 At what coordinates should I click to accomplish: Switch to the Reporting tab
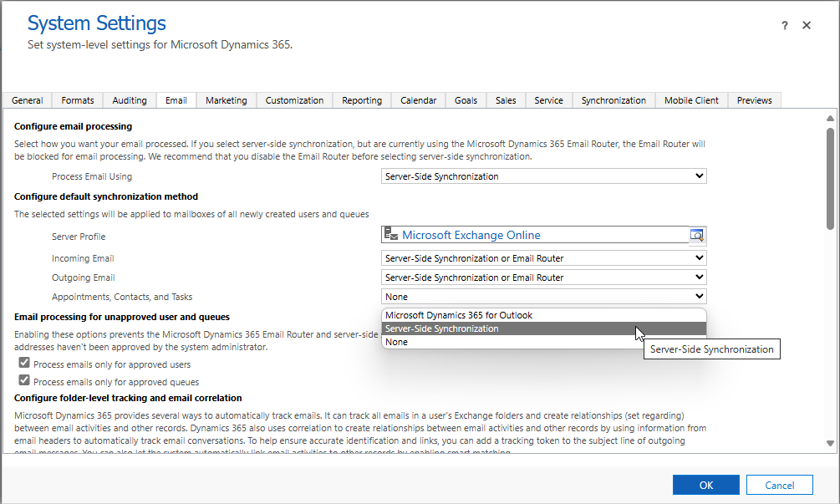[362, 100]
